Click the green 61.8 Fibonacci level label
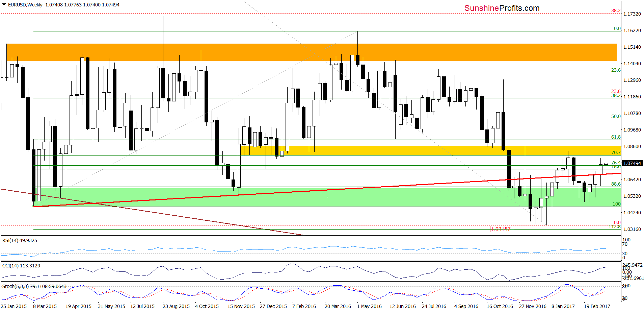644x311 pixels. click(616, 137)
